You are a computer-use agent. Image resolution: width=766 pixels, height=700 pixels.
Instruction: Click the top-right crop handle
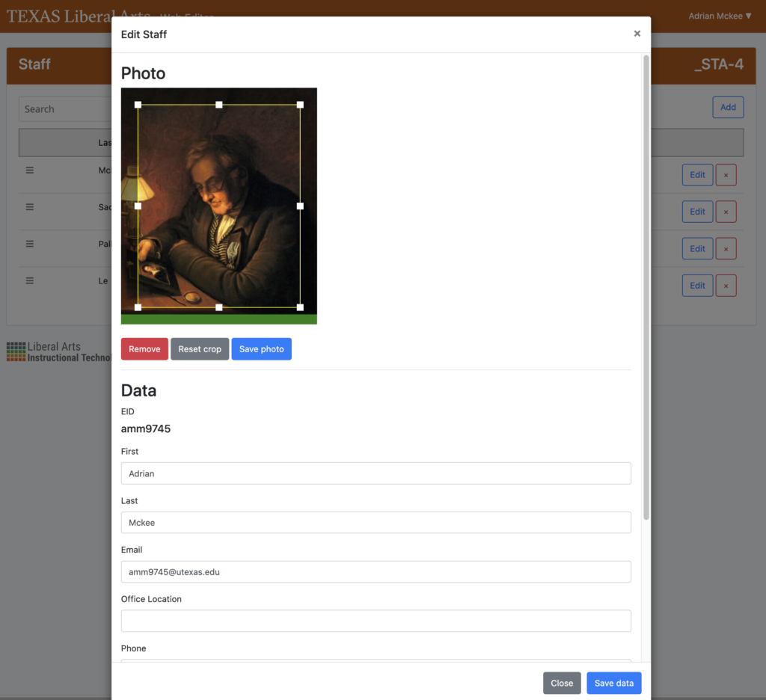300,105
